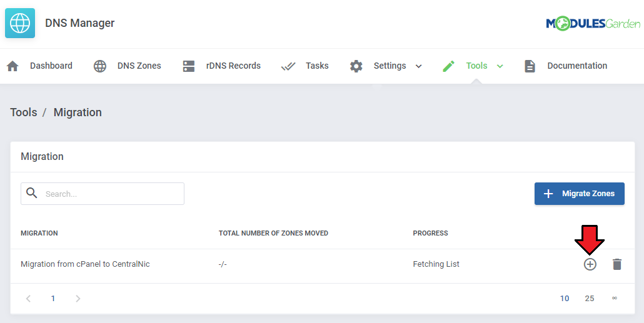Go to next page arrow

click(78, 299)
